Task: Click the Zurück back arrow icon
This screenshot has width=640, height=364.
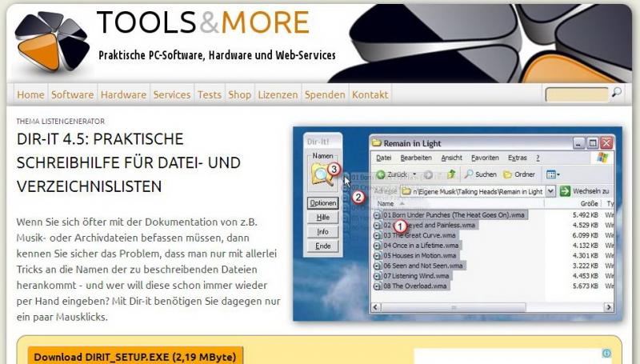Action: pos(381,174)
